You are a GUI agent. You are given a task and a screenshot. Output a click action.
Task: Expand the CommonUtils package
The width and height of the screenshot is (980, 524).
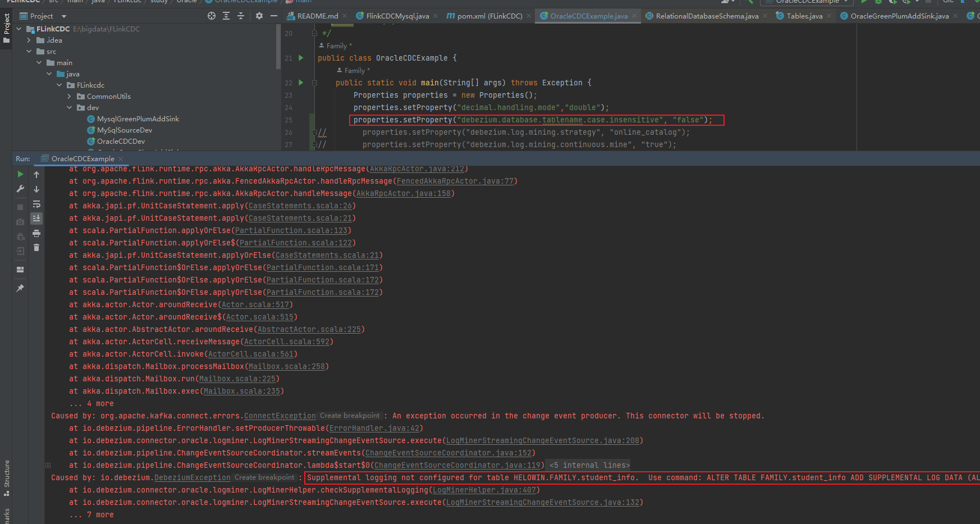click(70, 96)
